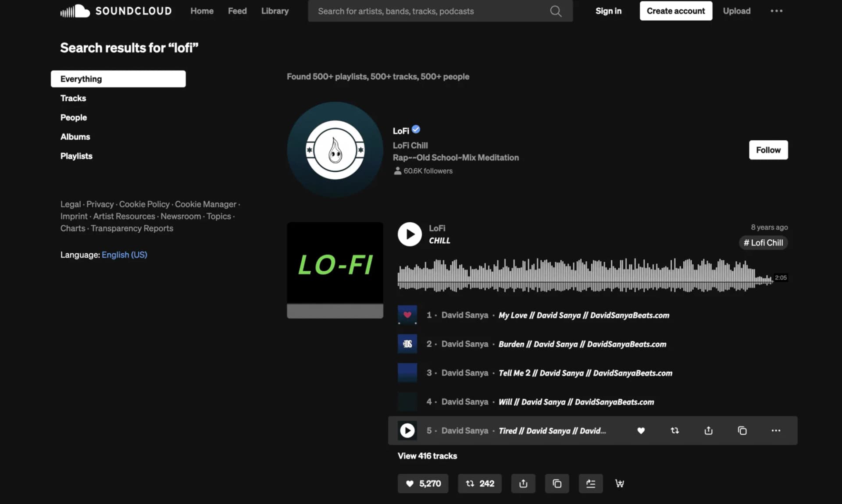Screen dimensions: 842x504
Task: Open the Privacy footer link
Action: pos(100,204)
